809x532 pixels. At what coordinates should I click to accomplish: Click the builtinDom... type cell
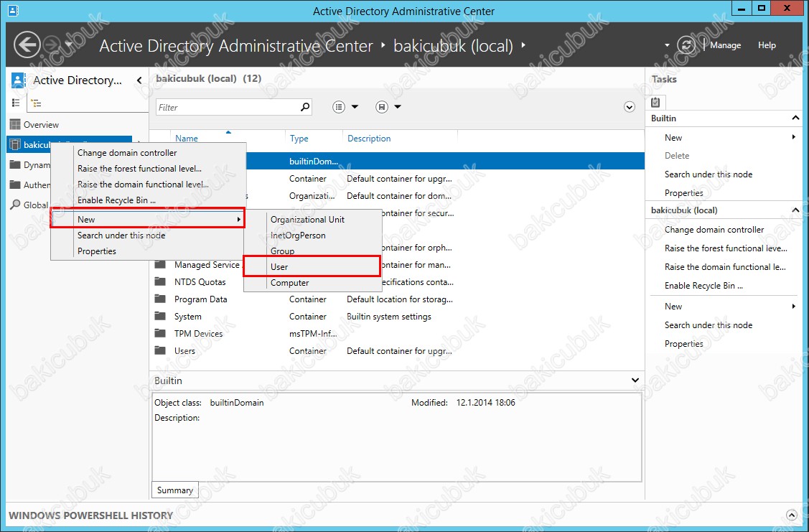[x=313, y=162]
